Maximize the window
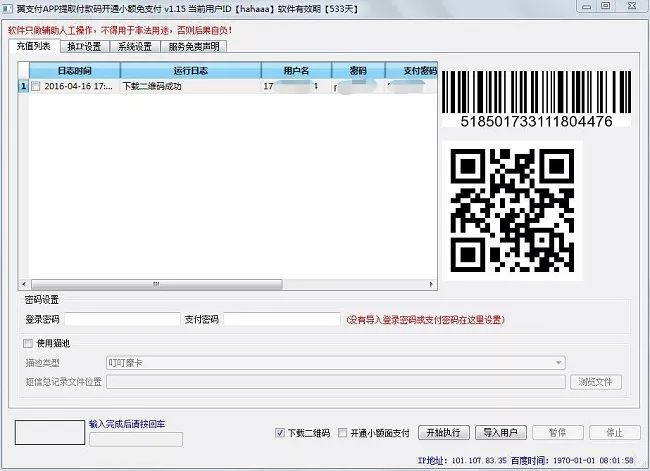The height and width of the screenshot is (471, 650). 606,6
